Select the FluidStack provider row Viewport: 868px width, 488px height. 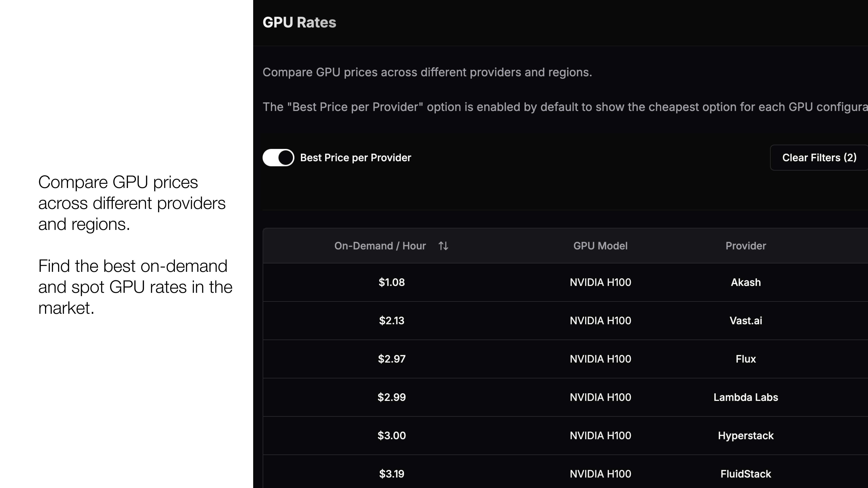tap(745, 474)
